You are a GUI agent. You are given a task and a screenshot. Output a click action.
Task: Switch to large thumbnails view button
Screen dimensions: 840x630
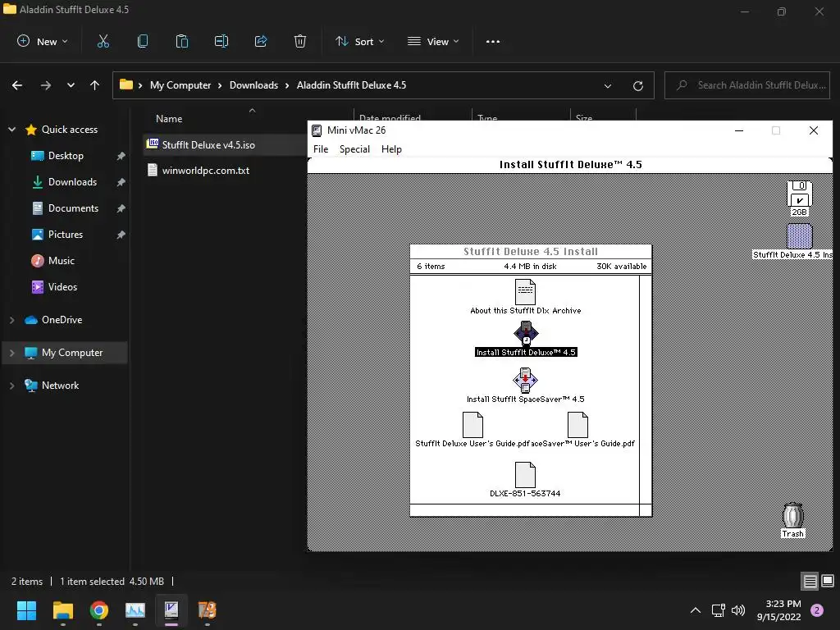pos(828,582)
